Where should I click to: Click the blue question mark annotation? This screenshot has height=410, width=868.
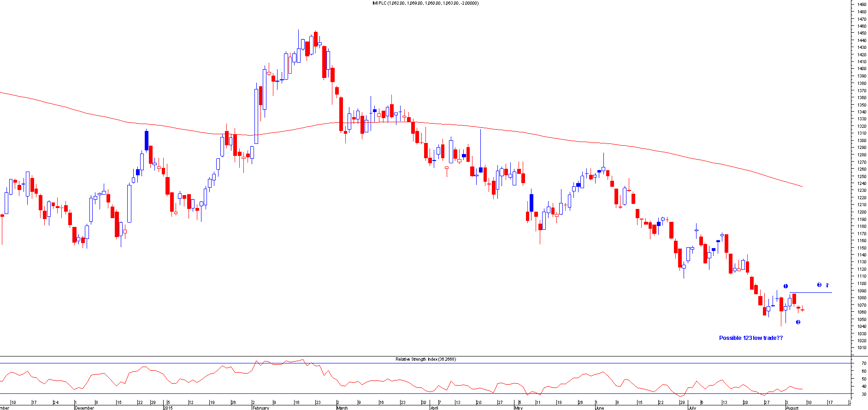pos(827,285)
